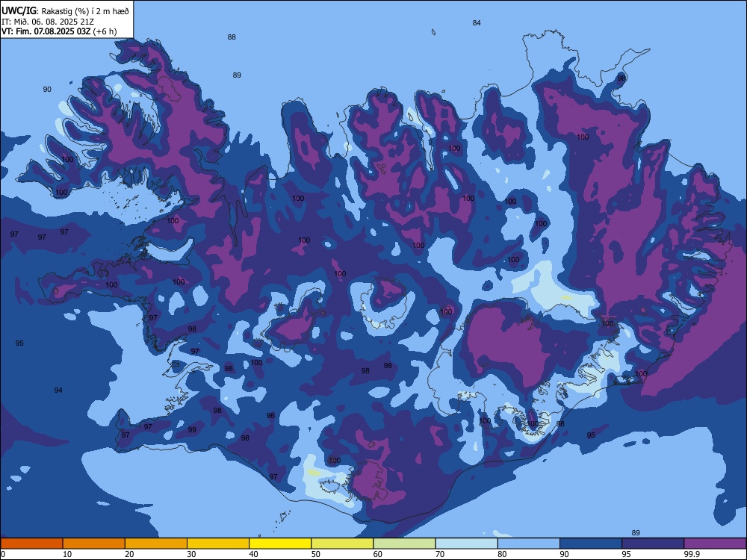Click the 'VT: Fim. 07.08.2025 03Z (+6 h)' line
The height and width of the screenshot is (560, 747).
click(x=59, y=31)
